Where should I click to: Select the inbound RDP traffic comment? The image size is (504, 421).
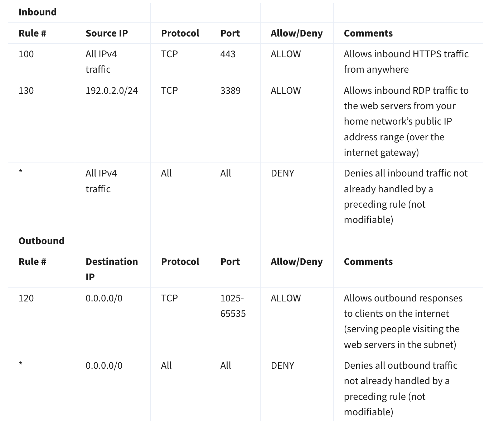tap(406, 121)
